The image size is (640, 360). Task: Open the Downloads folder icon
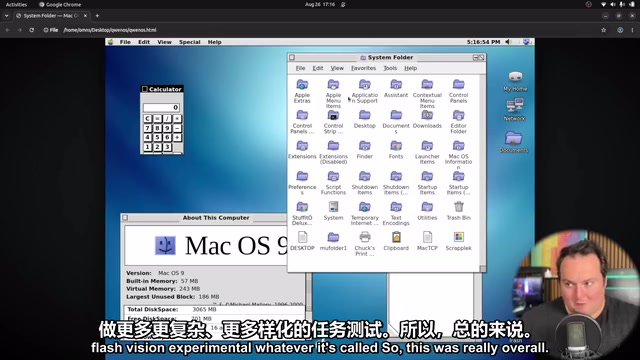pos(427,116)
